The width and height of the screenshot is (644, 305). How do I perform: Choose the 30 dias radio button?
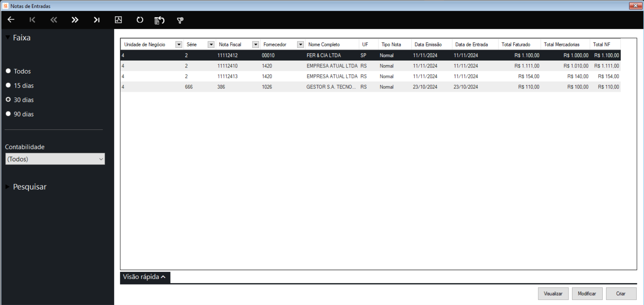pyautogui.click(x=8, y=99)
